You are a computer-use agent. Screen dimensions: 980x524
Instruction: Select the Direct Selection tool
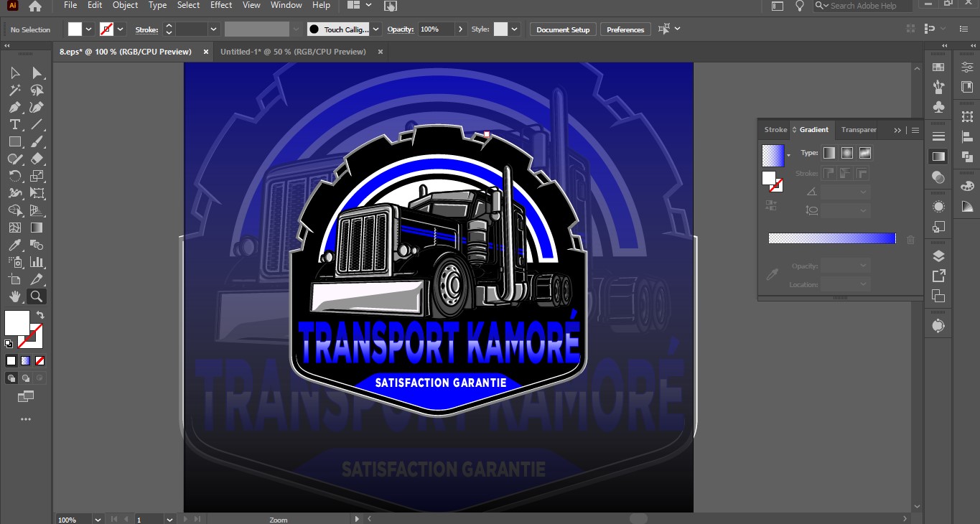(x=37, y=73)
